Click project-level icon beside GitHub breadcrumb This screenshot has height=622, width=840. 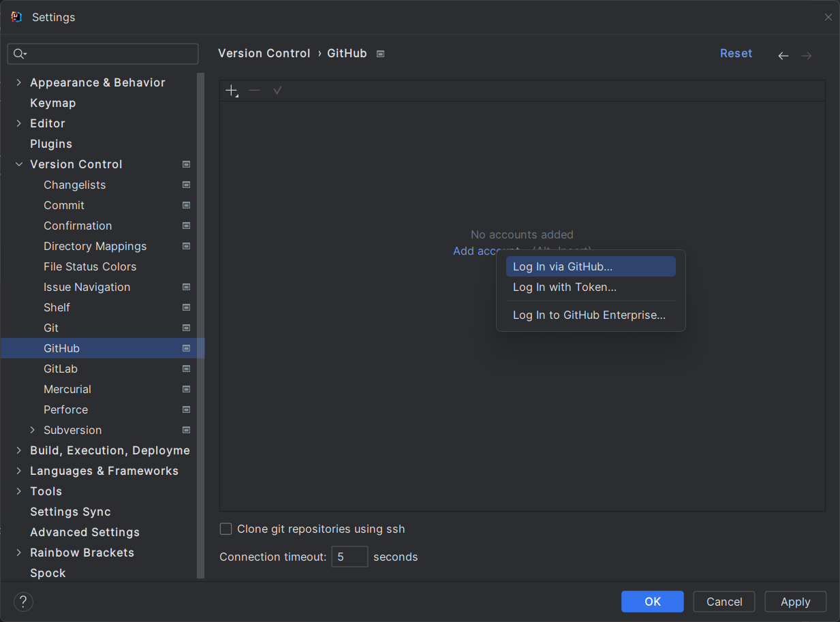tap(381, 54)
